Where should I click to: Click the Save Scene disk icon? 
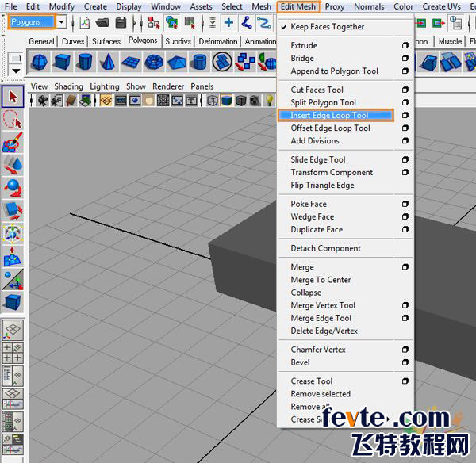(121, 23)
